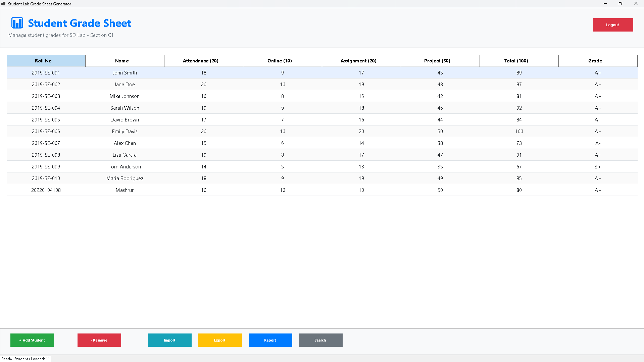Select roll number 2019-SE-008
The height and width of the screenshot is (362, 644).
pyautogui.click(x=46, y=155)
